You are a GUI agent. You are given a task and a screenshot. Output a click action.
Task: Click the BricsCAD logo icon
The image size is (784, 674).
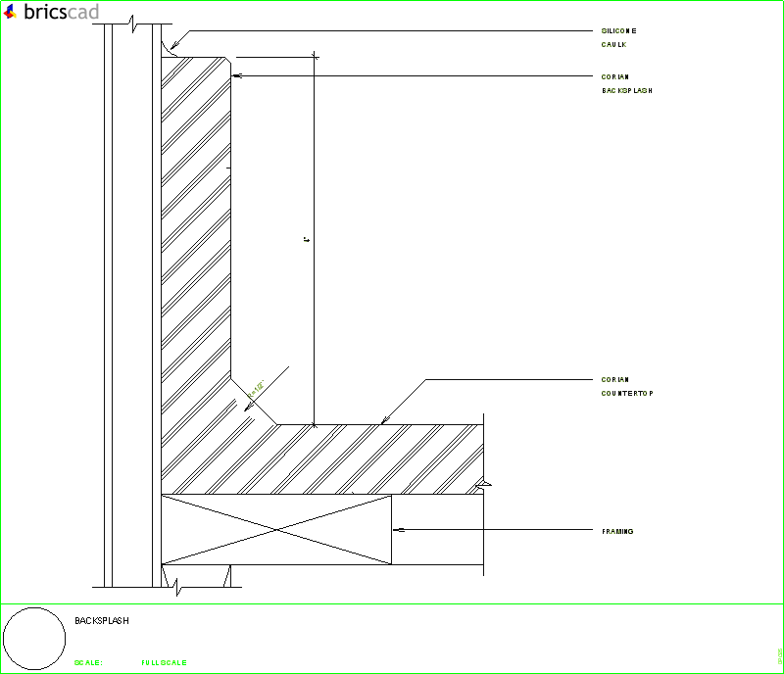10,12
